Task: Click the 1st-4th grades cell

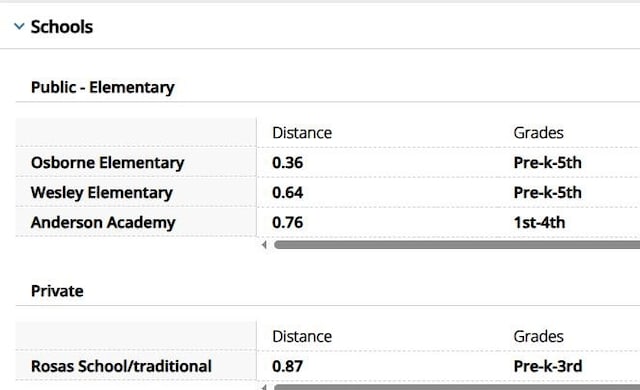Action: pyautogui.click(x=539, y=222)
